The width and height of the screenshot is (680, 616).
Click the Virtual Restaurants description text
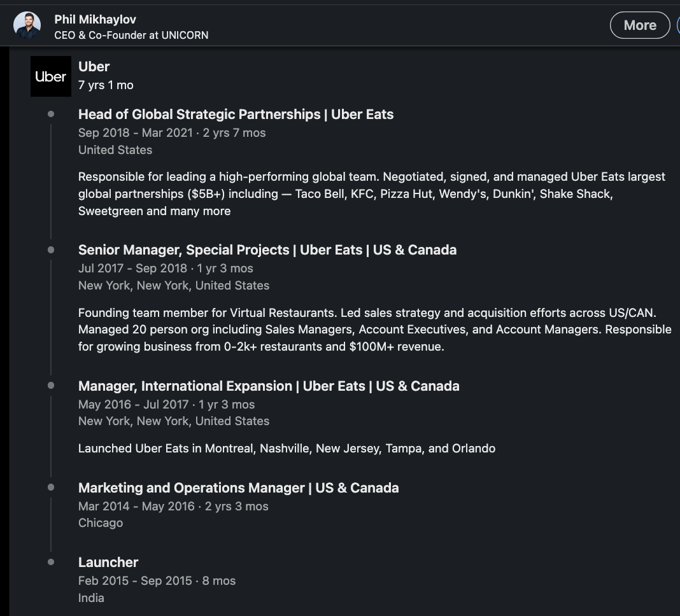point(374,330)
